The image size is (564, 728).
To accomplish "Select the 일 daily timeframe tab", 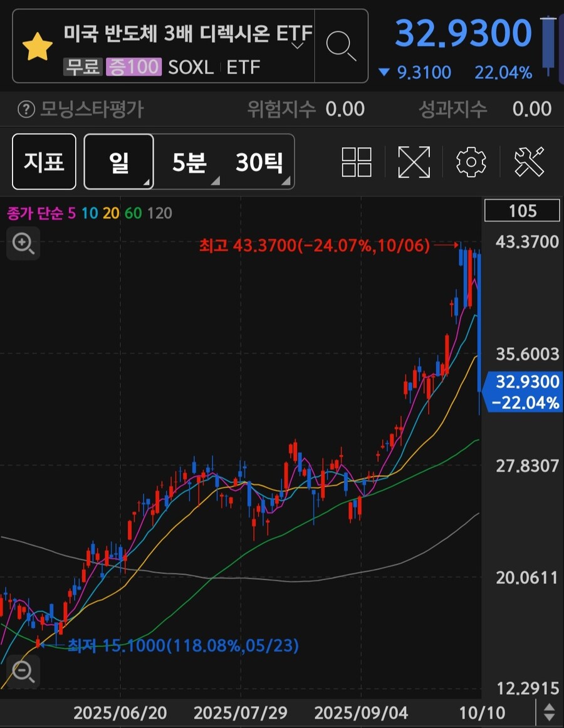I will 119,162.
